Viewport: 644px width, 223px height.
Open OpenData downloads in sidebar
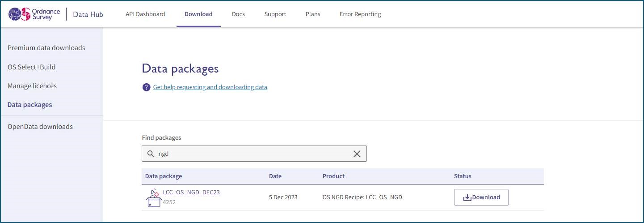40,126
